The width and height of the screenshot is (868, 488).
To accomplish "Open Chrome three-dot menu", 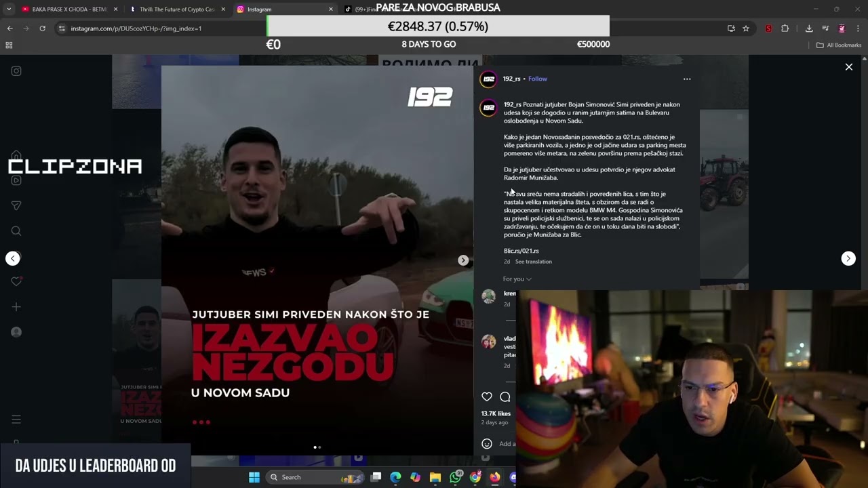I will (858, 28).
